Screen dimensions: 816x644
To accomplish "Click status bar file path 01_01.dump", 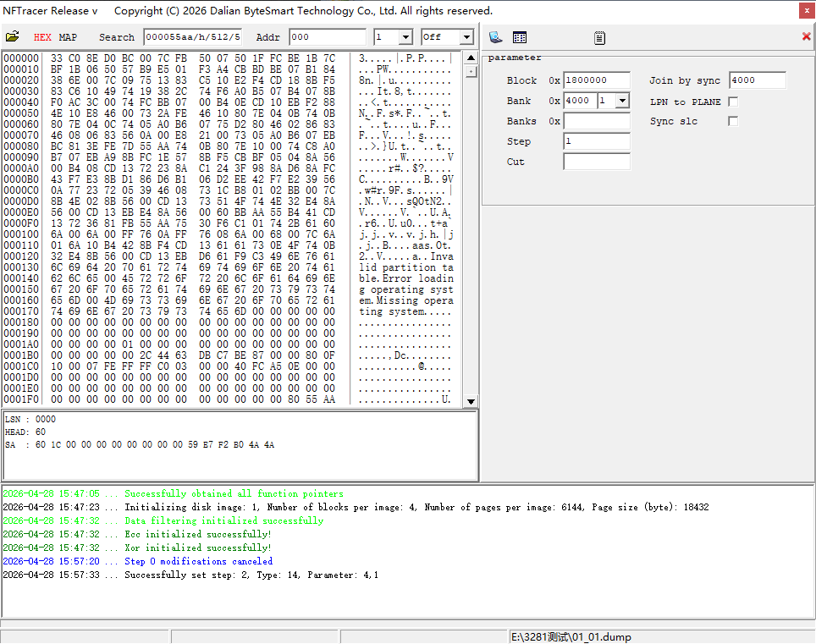I will pyautogui.click(x=571, y=636).
